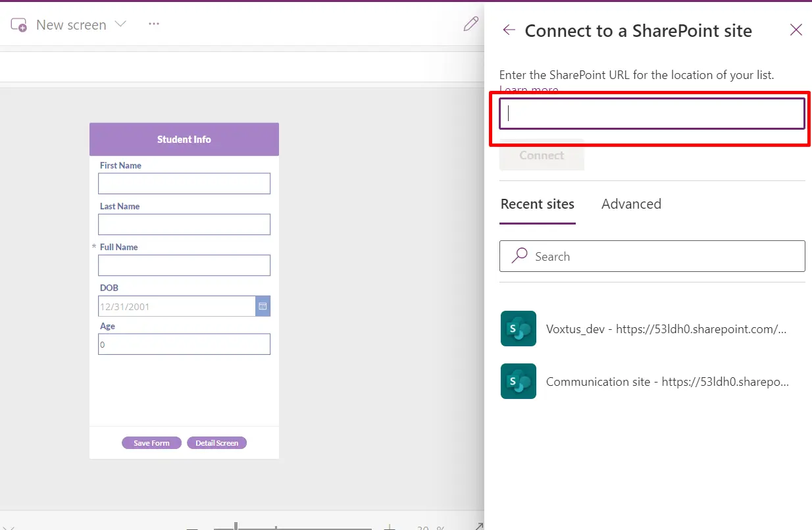Open the ellipsis more options menu
This screenshot has height=530, width=812.
pos(154,24)
